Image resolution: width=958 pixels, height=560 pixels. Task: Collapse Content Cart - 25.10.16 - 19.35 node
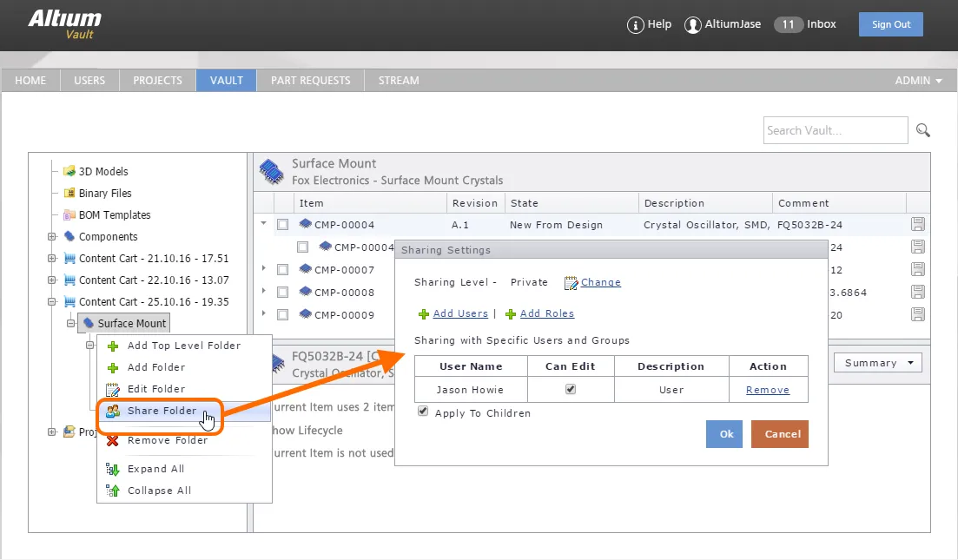pos(52,301)
